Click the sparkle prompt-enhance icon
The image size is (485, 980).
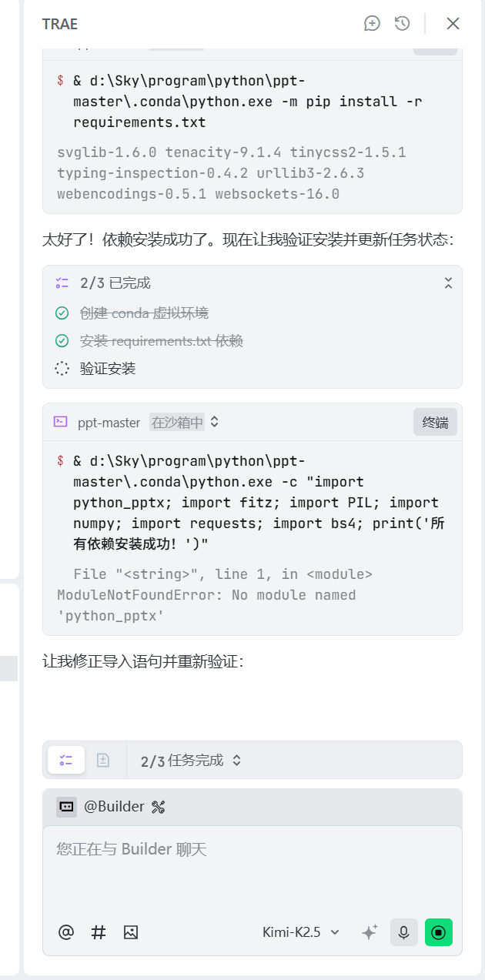pos(370,932)
